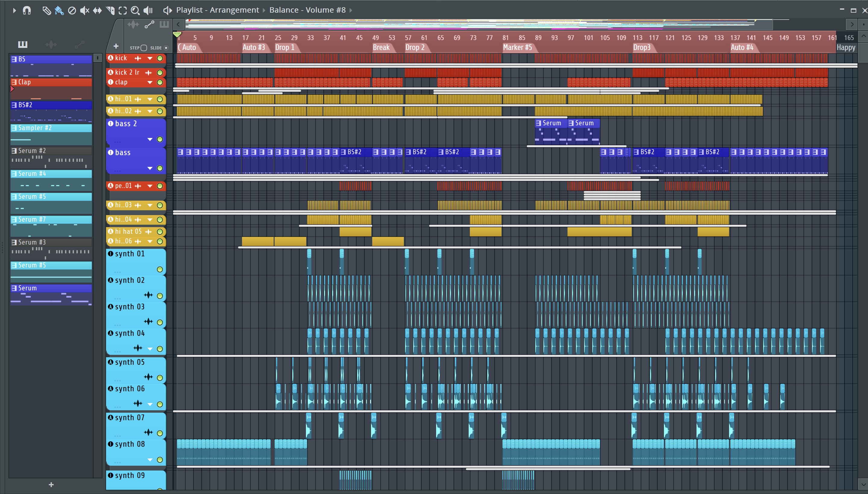This screenshot has width=868, height=494.
Task: Jump to Drop 1 timeline marker
Action: pos(285,48)
